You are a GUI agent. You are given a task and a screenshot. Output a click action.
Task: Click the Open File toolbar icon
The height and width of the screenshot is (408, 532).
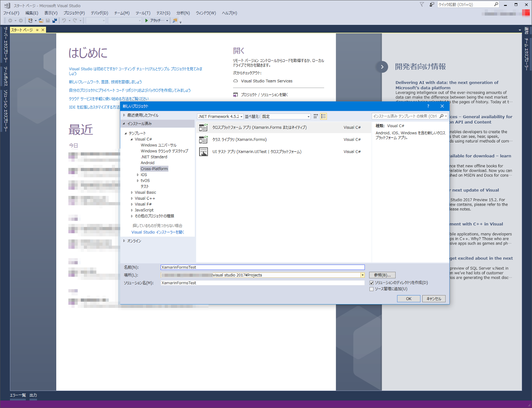click(x=41, y=21)
